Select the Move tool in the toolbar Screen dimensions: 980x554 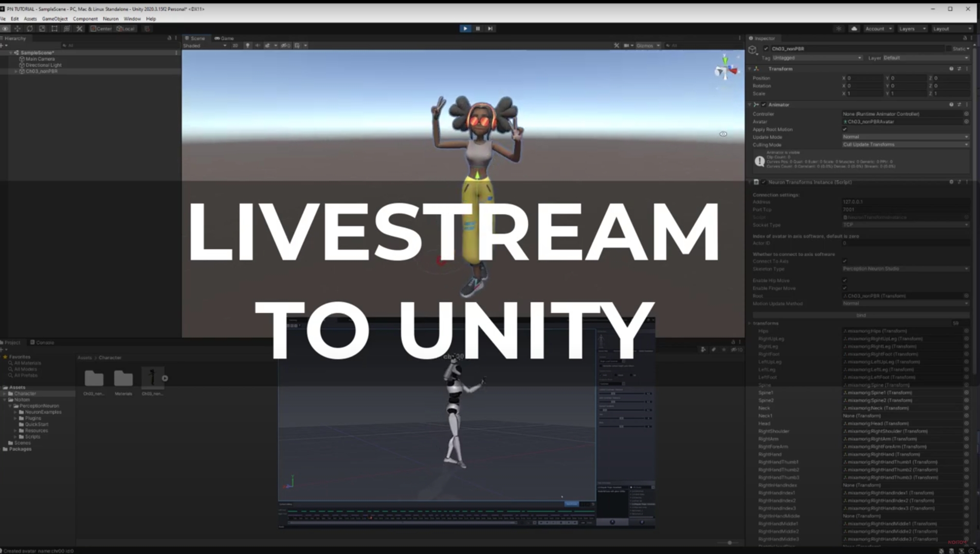click(17, 29)
